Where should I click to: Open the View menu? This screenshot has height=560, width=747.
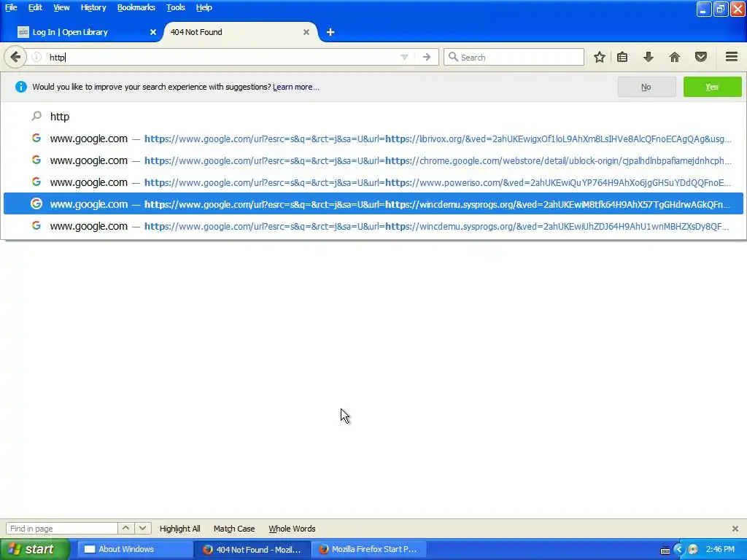pos(61,7)
